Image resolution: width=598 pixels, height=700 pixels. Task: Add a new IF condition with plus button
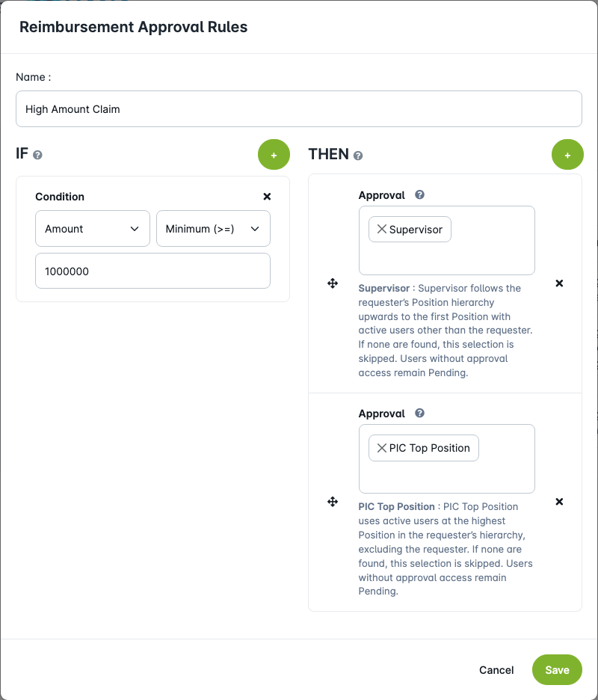274,155
